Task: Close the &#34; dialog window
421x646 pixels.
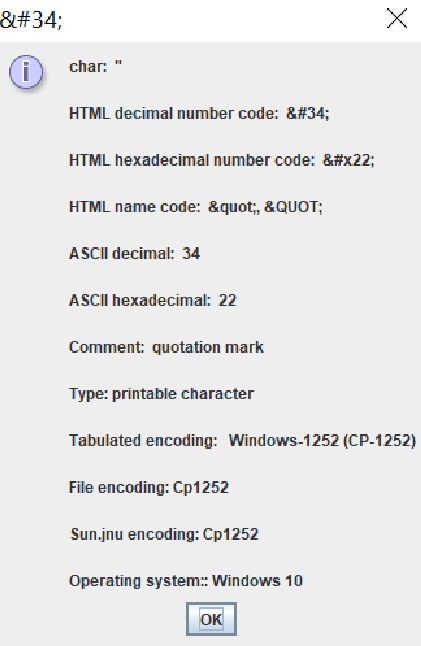Action: point(397,19)
